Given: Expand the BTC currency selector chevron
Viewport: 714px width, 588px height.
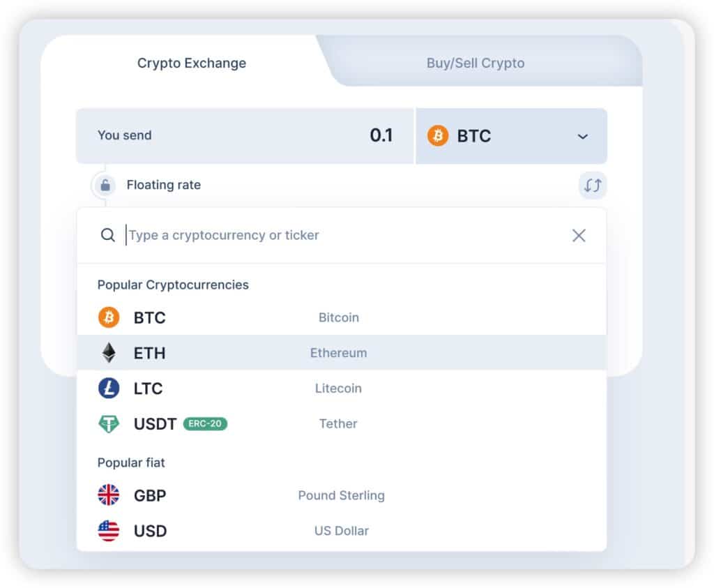Looking at the screenshot, I should (583, 137).
